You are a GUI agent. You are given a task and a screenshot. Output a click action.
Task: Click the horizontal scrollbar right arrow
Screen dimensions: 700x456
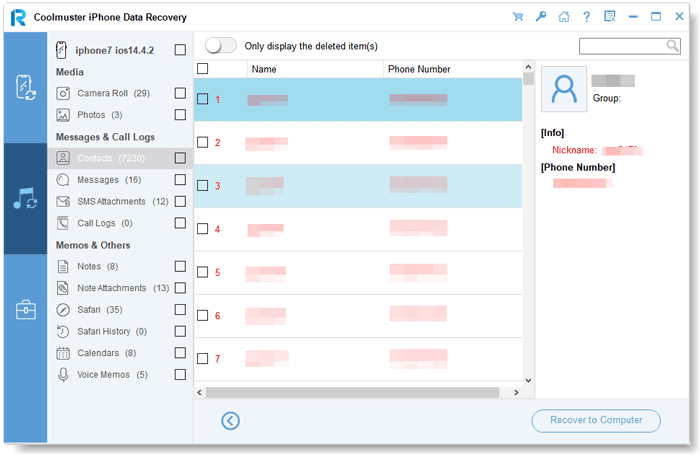517,393
